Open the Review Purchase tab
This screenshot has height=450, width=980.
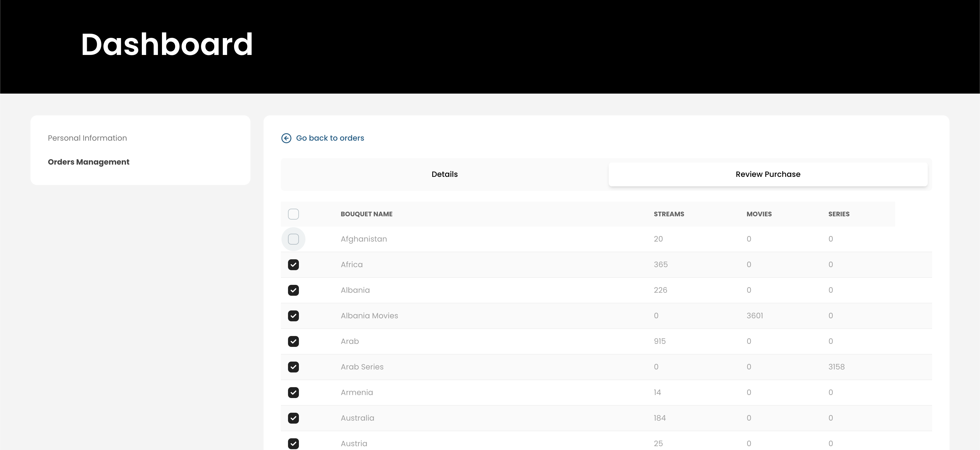[768, 174]
